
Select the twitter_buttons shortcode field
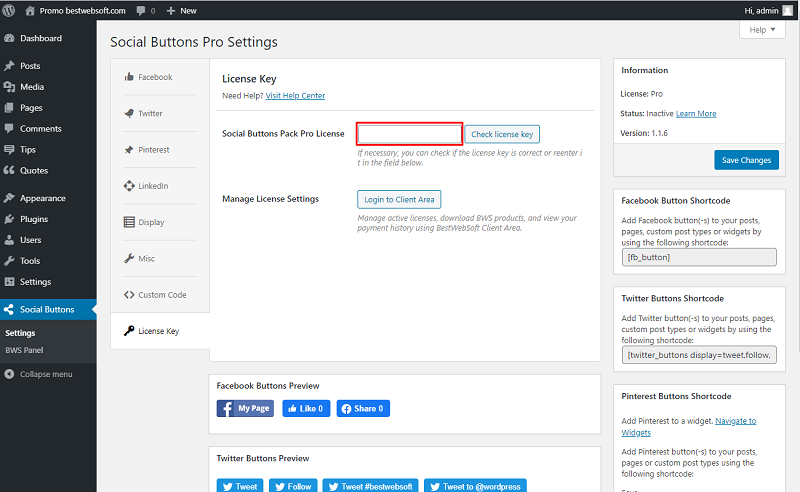coord(699,355)
